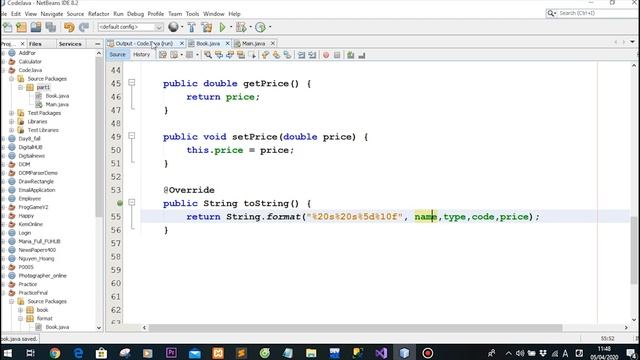Click the editor vertical scrollbar thumb
Screen dimensions: 640x360
click(x=633, y=249)
